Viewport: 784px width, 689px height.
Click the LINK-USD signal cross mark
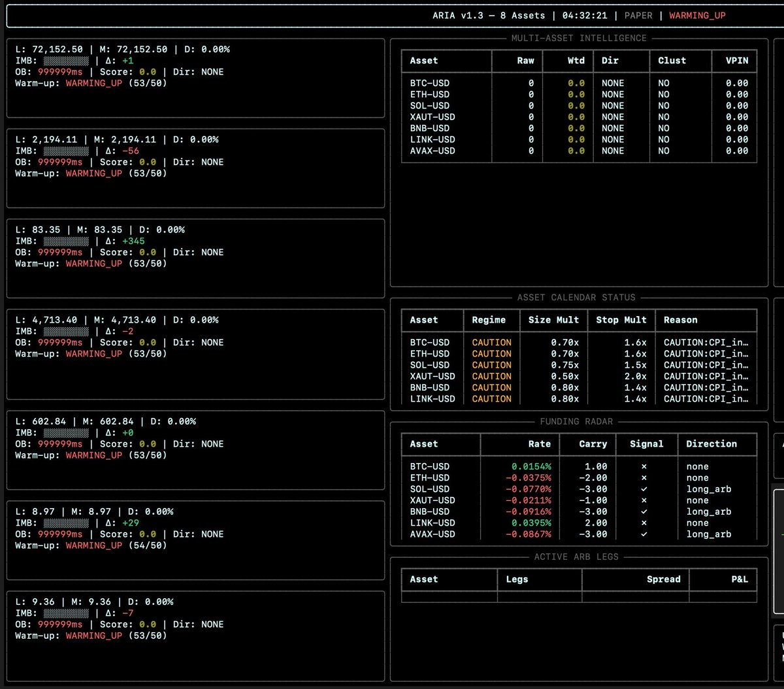[644, 523]
